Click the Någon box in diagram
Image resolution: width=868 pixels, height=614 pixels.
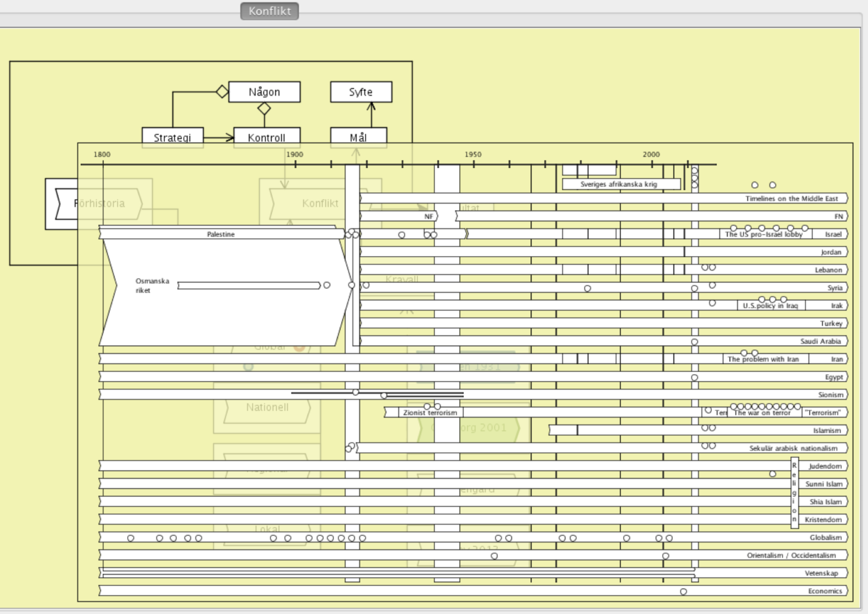click(264, 92)
